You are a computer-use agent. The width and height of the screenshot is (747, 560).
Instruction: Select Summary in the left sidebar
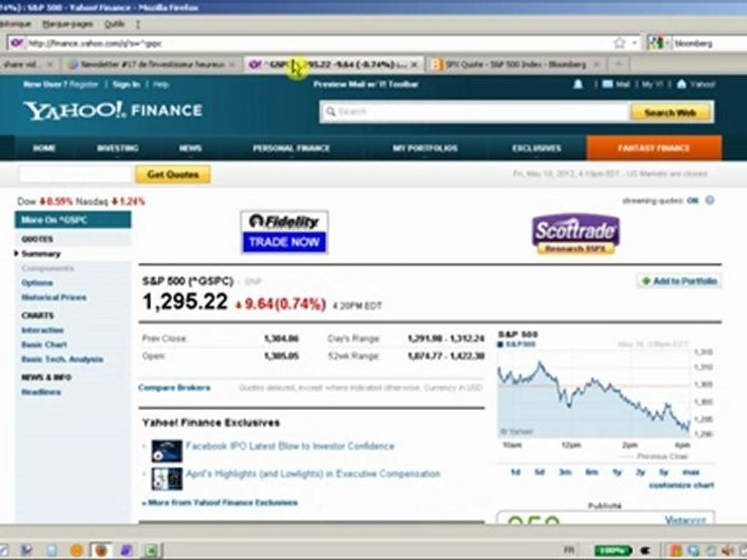[41, 254]
